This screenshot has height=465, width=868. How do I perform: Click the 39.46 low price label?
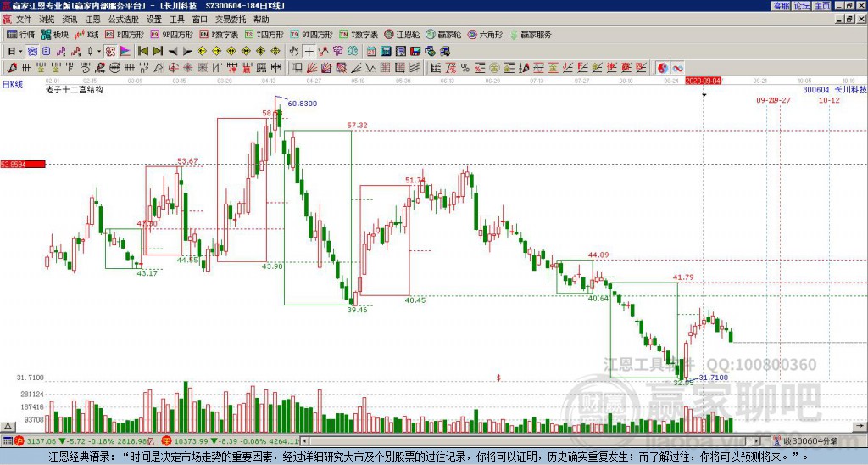coord(357,310)
